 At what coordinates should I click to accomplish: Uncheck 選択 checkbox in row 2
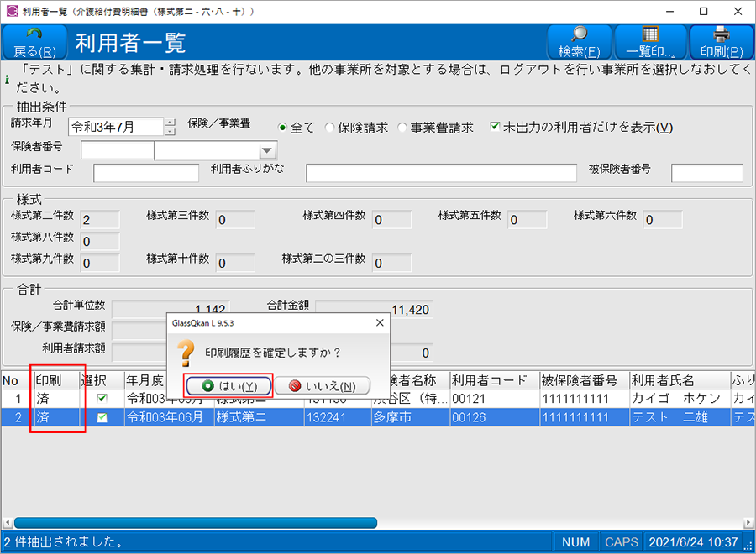click(102, 417)
